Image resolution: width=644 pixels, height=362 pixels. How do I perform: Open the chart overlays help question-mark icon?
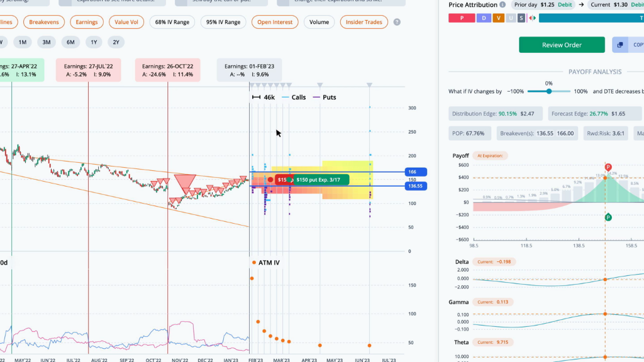(x=397, y=22)
